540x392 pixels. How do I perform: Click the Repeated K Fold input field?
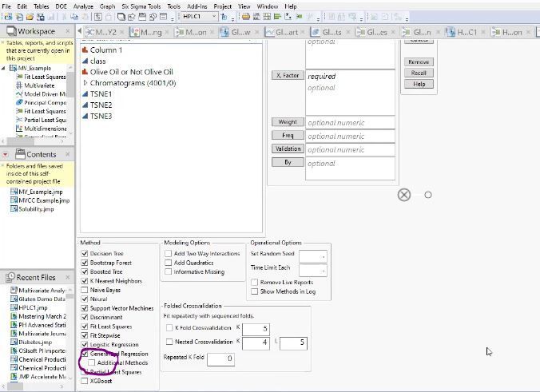coord(220,358)
